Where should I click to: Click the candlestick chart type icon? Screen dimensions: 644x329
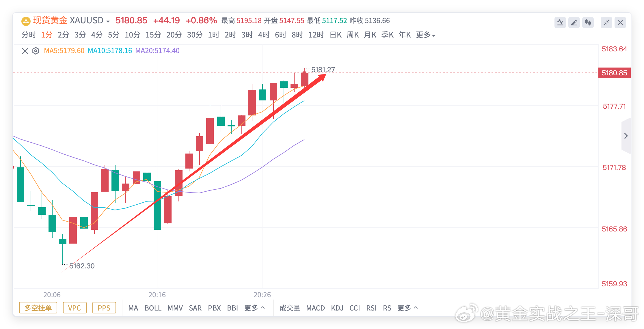coord(588,22)
